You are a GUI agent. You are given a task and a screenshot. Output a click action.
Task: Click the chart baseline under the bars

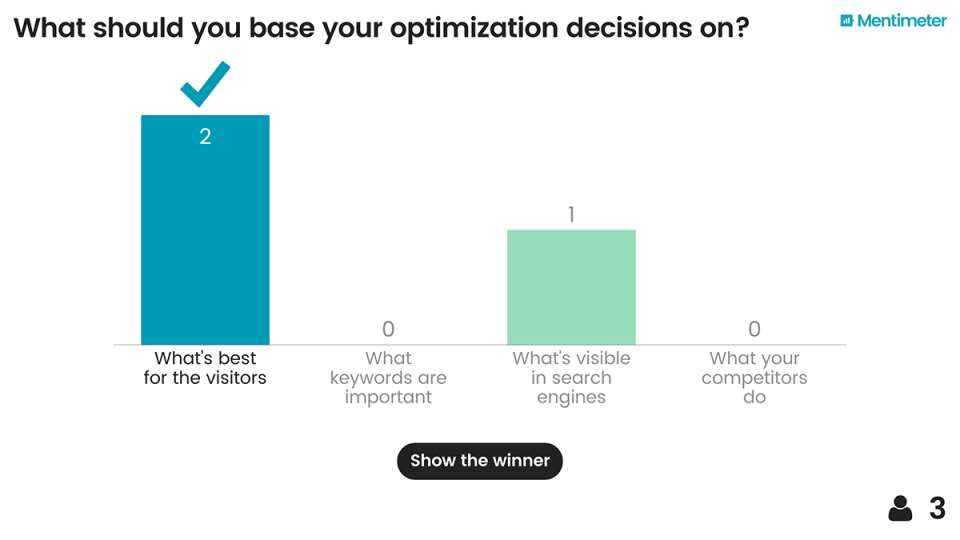[480, 345]
